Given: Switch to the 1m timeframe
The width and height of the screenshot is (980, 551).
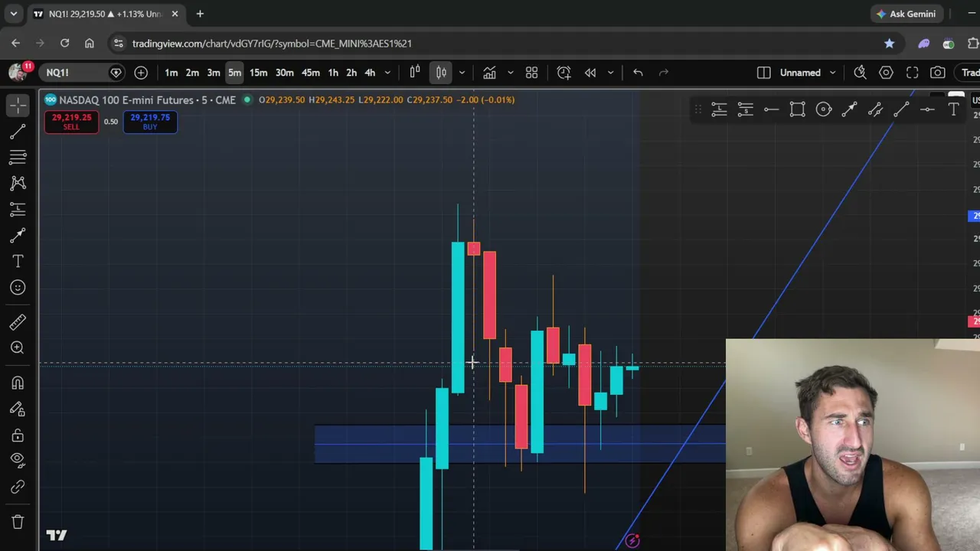Looking at the screenshot, I should point(171,73).
